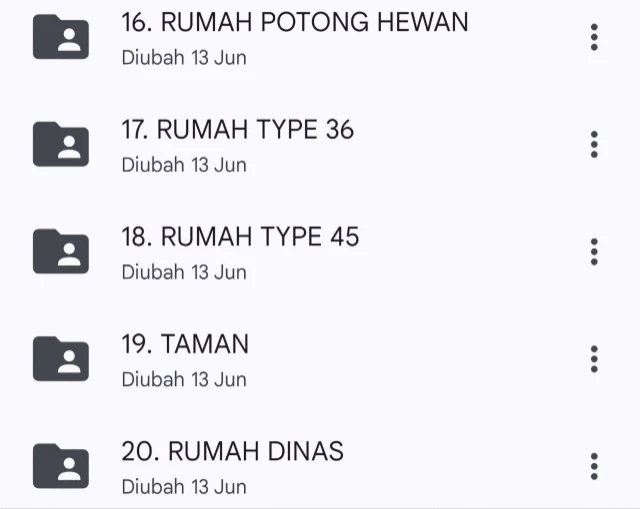Viewport: 640px width, 509px height.
Task: Click shared folder icon for RUMAH DINAS
Action: coord(60,466)
